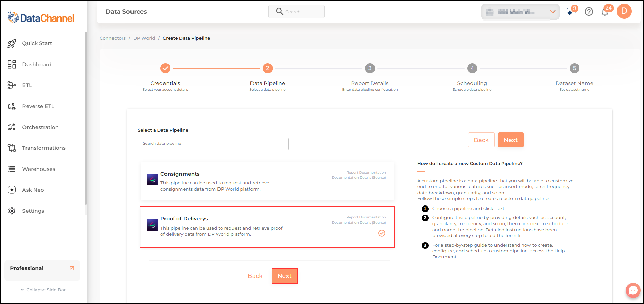The height and width of the screenshot is (304, 644).
Task: Open Quick Start menu item
Action: (x=37, y=43)
